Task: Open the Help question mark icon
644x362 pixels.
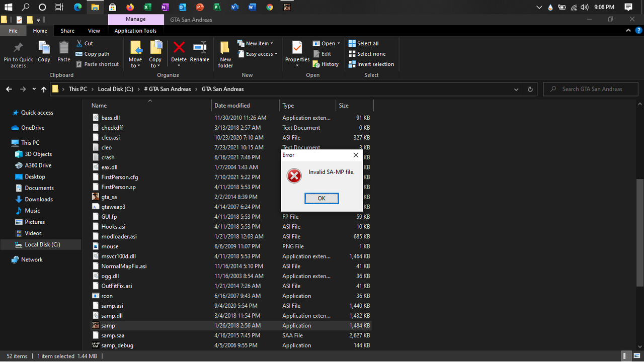Action: [x=639, y=31]
